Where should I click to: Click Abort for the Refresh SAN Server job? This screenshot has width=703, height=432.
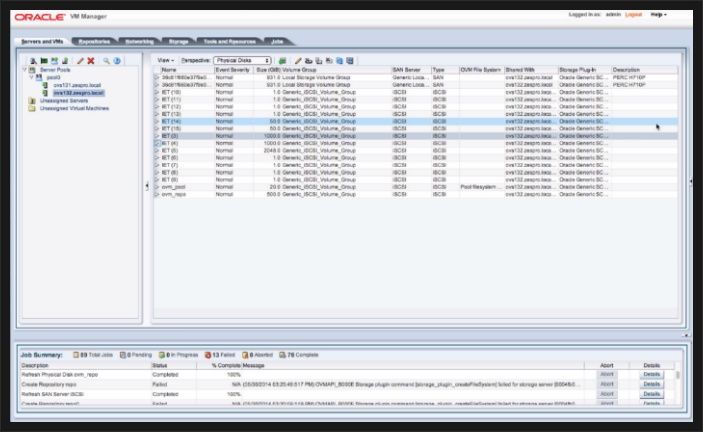tap(607, 394)
